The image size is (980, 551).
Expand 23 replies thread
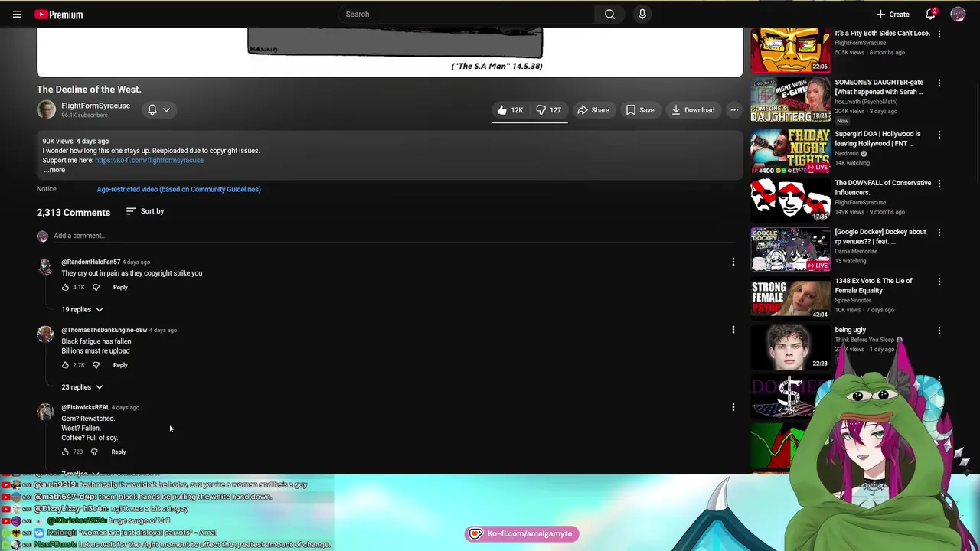(x=82, y=387)
